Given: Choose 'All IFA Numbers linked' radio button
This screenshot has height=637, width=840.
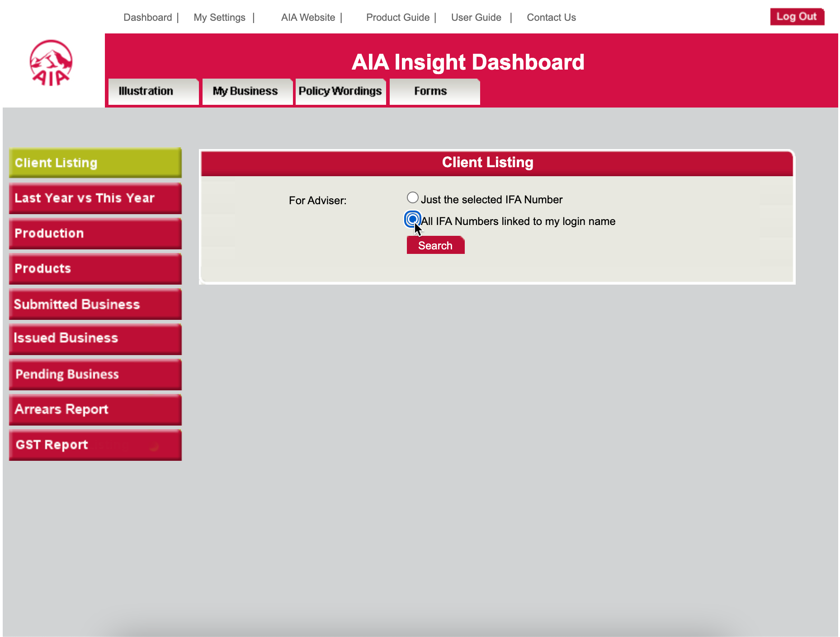Looking at the screenshot, I should coord(412,220).
